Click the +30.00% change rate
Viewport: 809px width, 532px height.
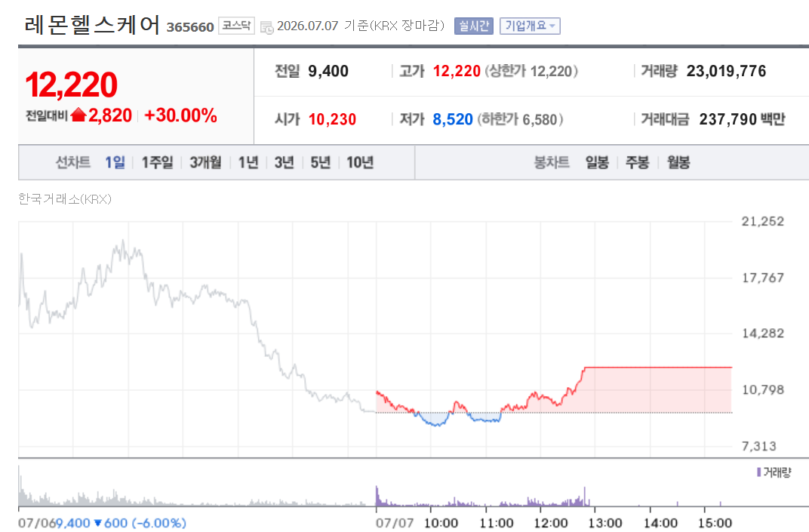pyautogui.click(x=180, y=115)
